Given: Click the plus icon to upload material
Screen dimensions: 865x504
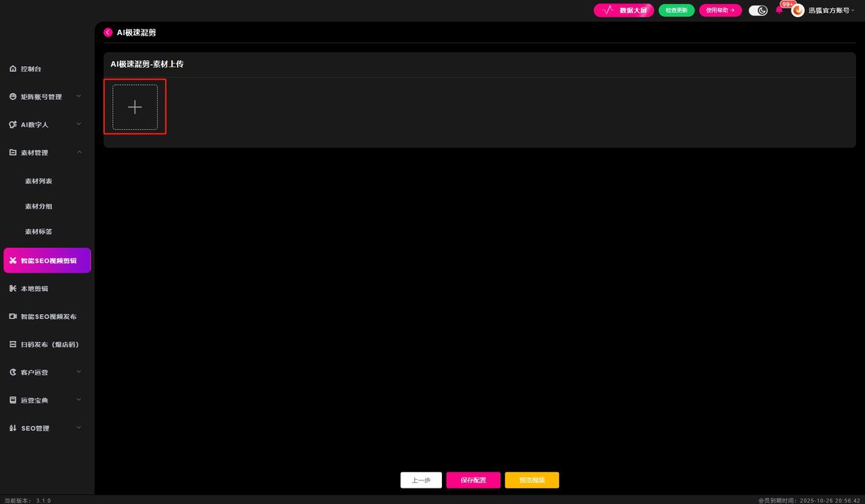Looking at the screenshot, I should pos(134,107).
